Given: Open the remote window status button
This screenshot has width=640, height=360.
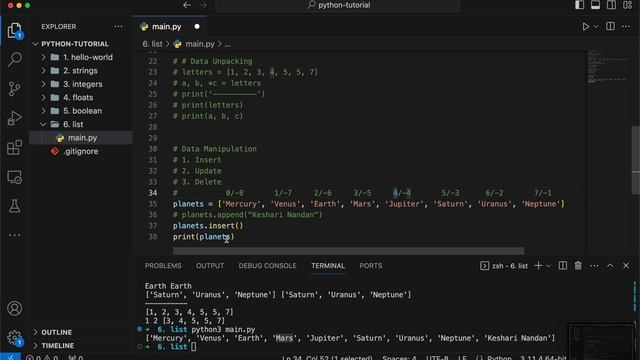Looking at the screenshot, I should (10, 357).
